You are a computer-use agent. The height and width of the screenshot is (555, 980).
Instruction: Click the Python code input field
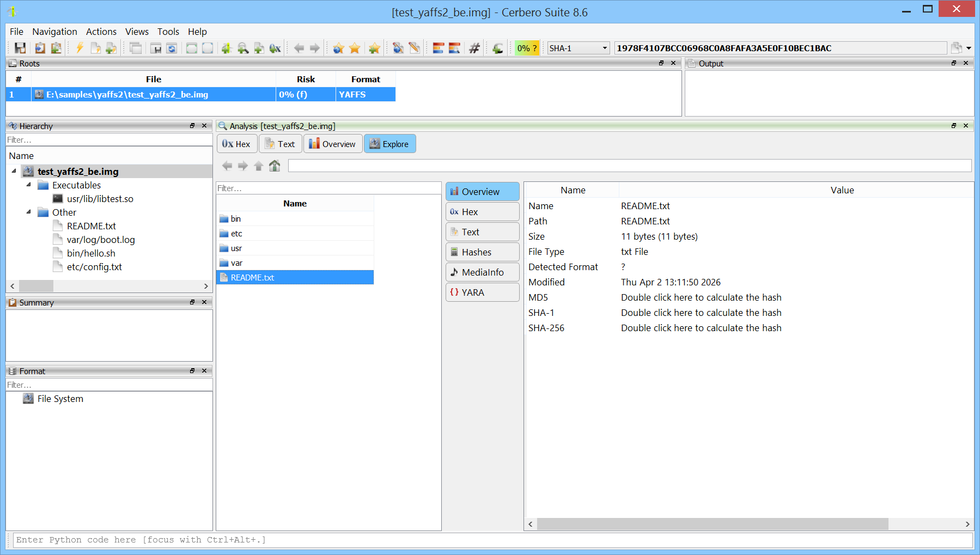click(490, 540)
